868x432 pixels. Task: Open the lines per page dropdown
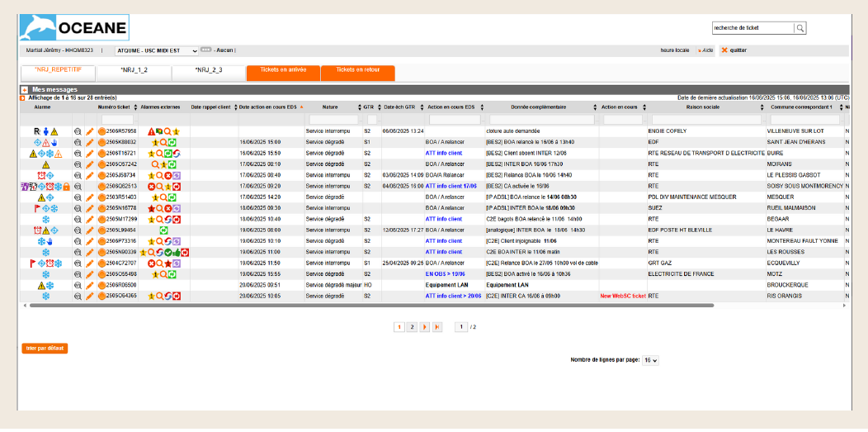[x=650, y=360]
